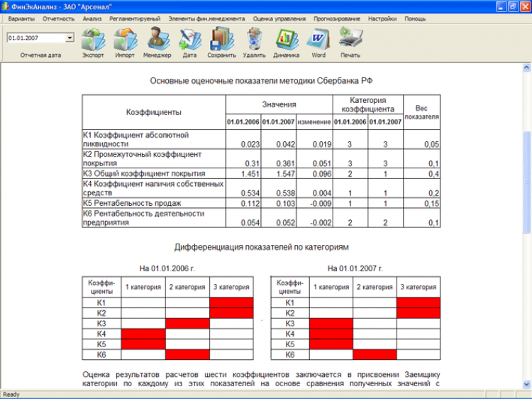This screenshot has width=532, height=399.
Task: Click the row label К2 Промежуточный коэффициент покрытия
Action: pyautogui.click(x=142, y=158)
